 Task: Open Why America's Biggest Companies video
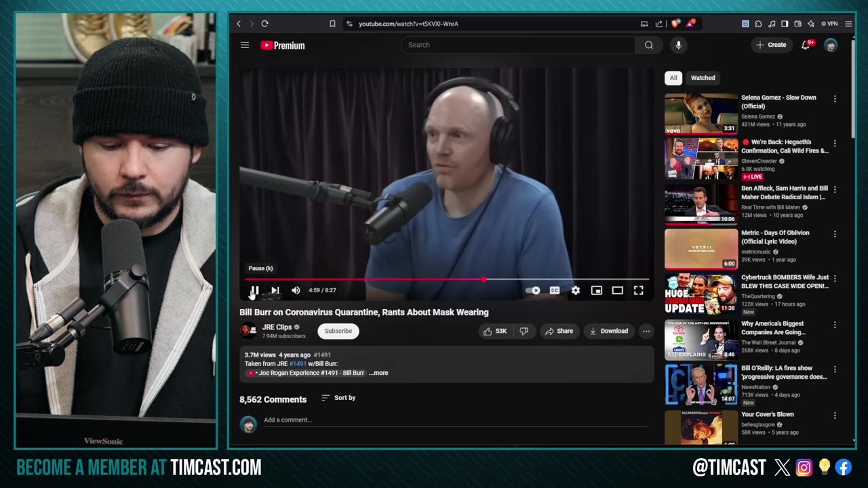pos(773,328)
